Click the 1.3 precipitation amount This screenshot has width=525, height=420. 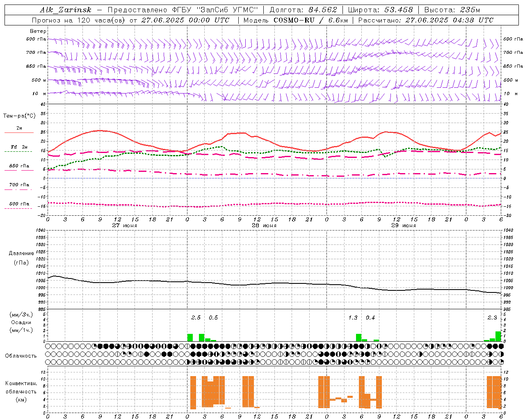pyautogui.click(x=353, y=318)
